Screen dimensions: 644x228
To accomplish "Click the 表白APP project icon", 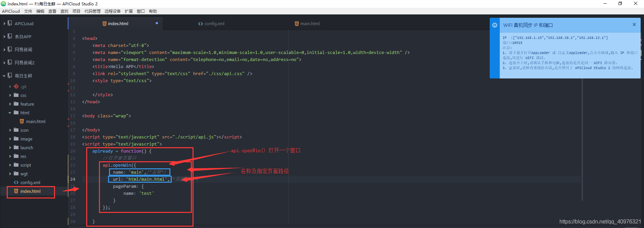I will pyautogui.click(x=10, y=36).
